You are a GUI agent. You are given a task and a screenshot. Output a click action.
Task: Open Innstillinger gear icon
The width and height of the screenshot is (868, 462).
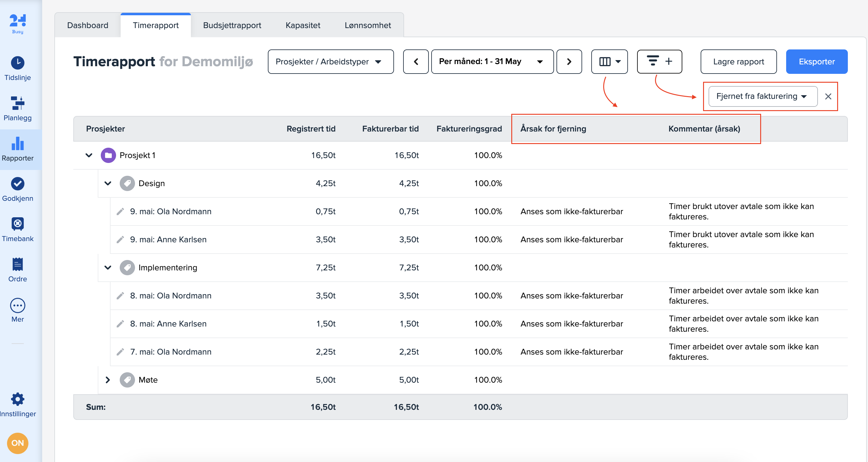click(x=17, y=399)
